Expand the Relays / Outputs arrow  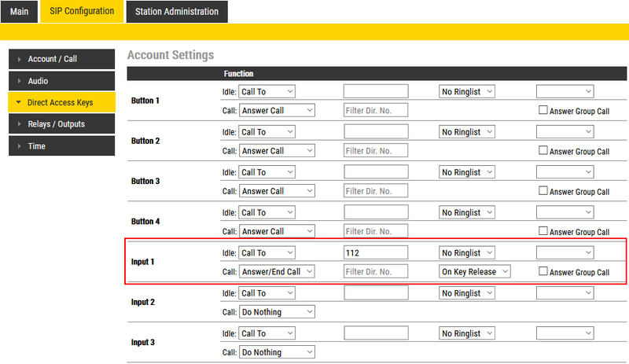[19, 124]
